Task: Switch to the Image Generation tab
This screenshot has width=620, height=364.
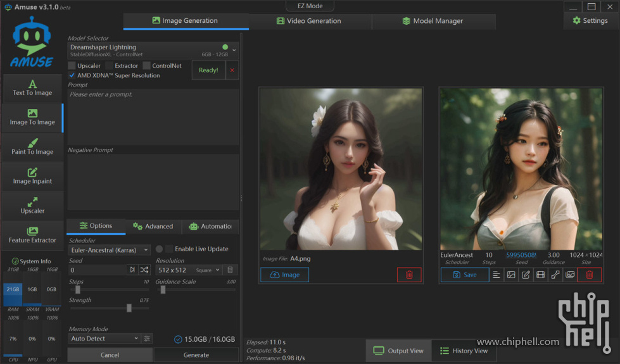Action: (186, 21)
